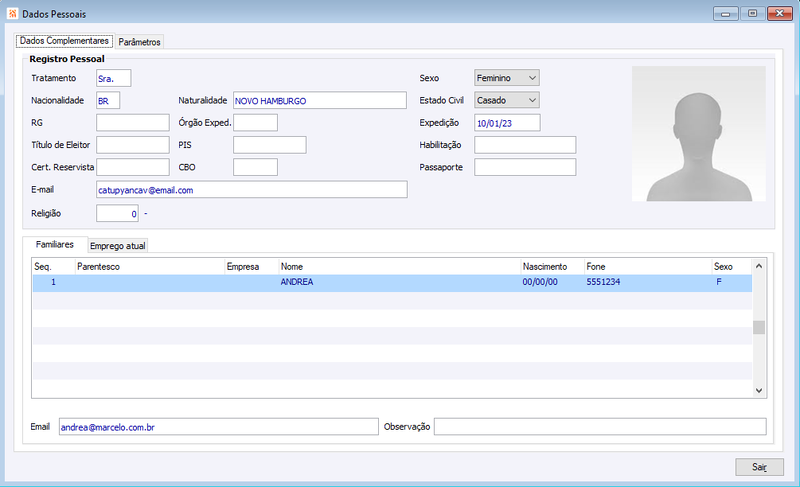The height and width of the screenshot is (487, 800).
Task: Click the Título de Eleitor input field
Action: [133, 145]
